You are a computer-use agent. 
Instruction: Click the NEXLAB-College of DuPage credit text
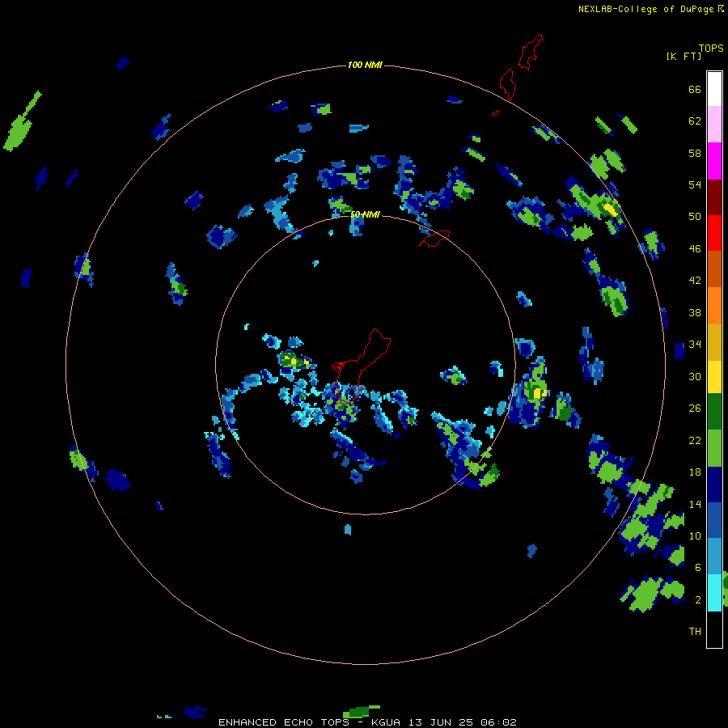tap(645, 9)
